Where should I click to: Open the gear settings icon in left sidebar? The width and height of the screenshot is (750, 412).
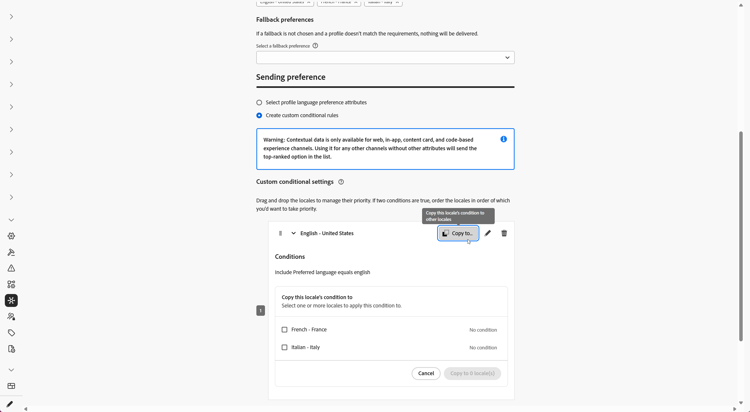[11, 236]
